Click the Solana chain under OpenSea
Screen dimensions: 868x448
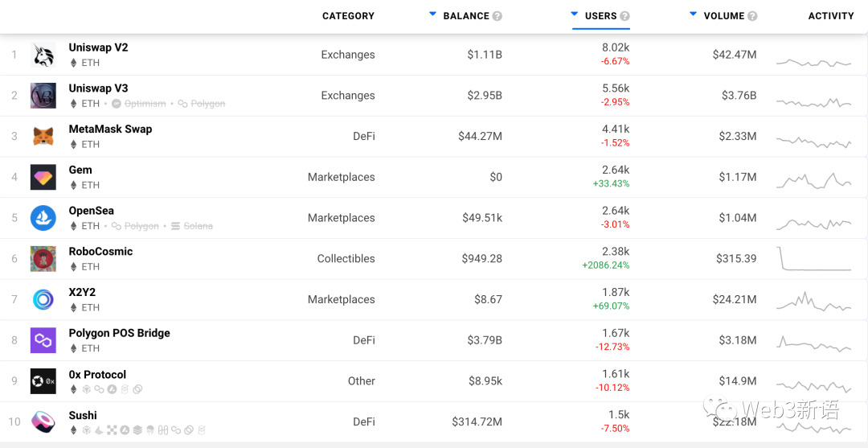click(192, 226)
